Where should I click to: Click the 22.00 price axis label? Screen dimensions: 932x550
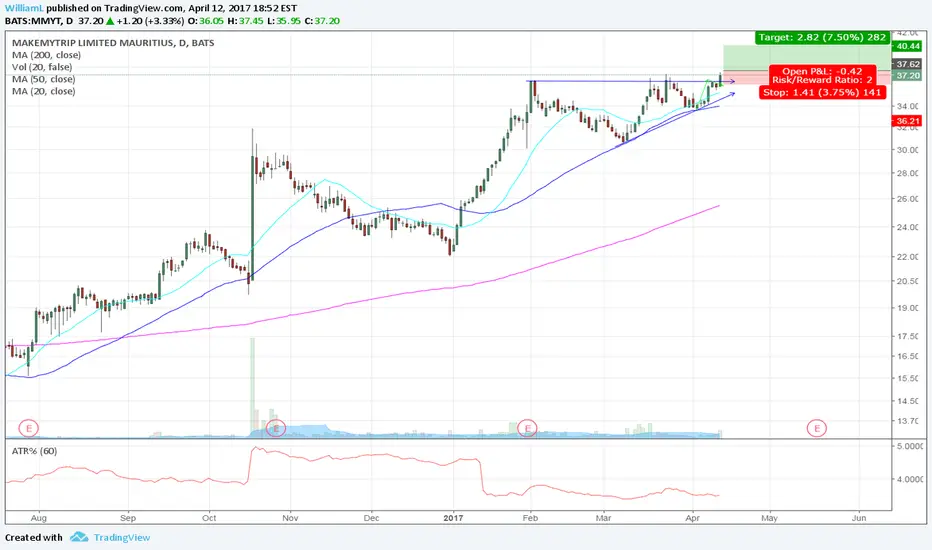(908, 257)
